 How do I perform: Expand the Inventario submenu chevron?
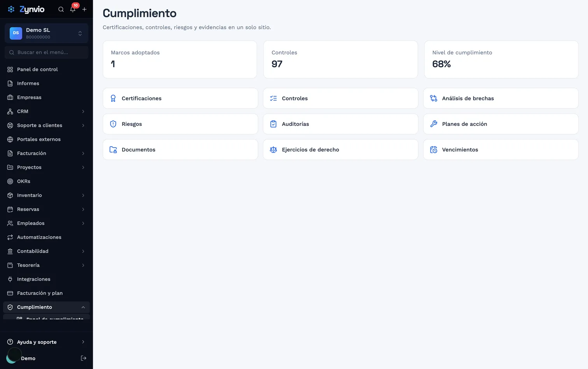tap(83, 195)
